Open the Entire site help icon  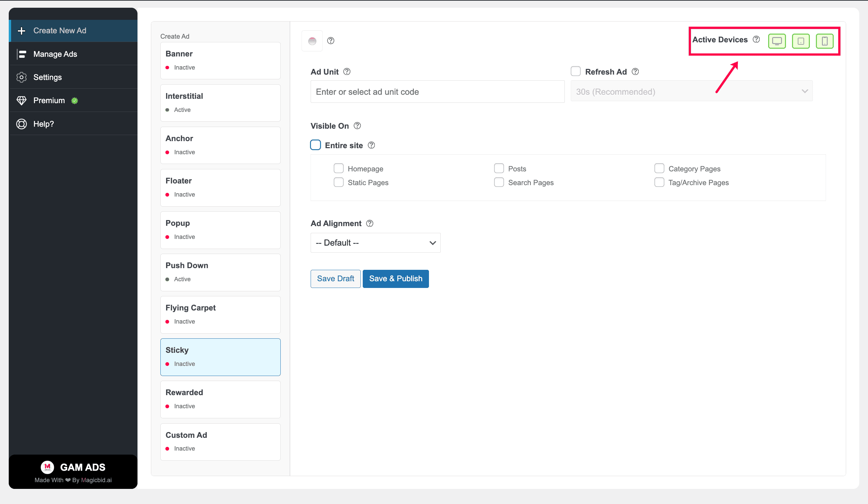point(371,145)
